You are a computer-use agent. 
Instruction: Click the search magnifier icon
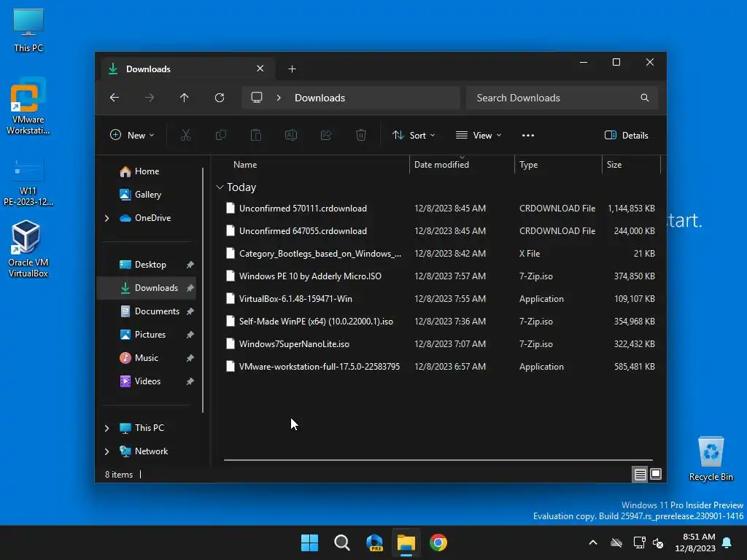click(645, 98)
